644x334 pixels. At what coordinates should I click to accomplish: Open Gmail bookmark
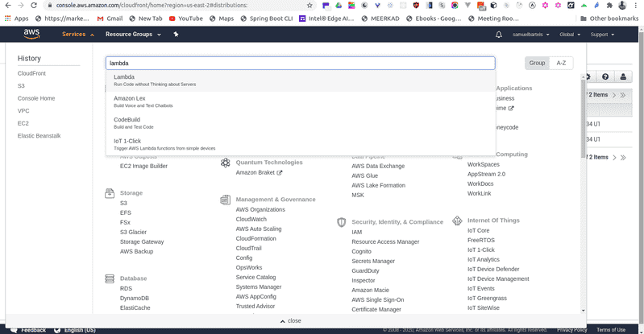[x=110, y=19]
